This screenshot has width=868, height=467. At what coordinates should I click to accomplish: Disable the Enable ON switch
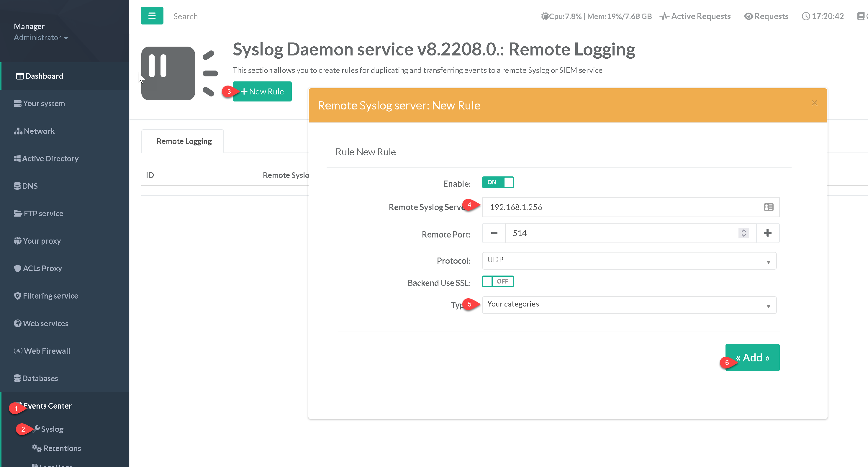(498, 182)
